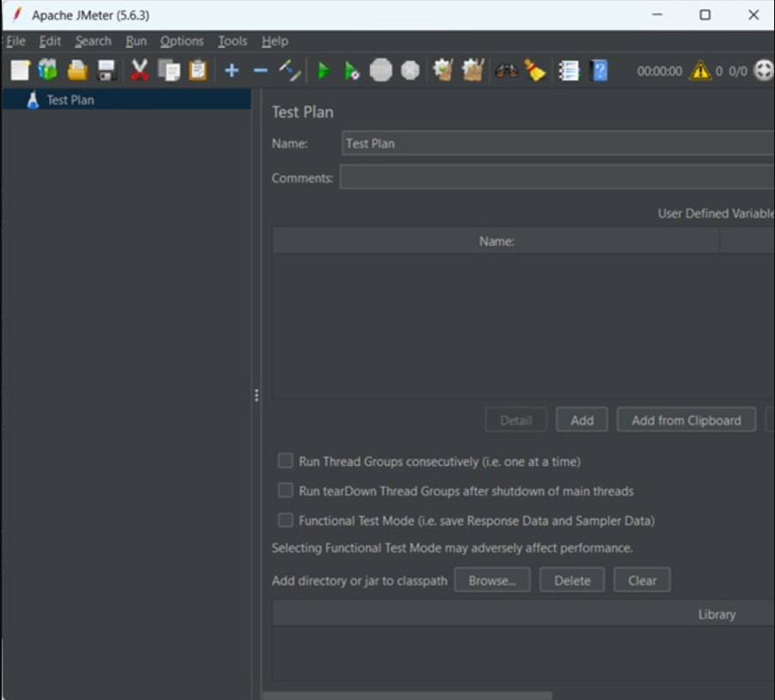This screenshot has height=700, width=775.
Task: Click the Add from Clipboard button
Action: pos(686,419)
